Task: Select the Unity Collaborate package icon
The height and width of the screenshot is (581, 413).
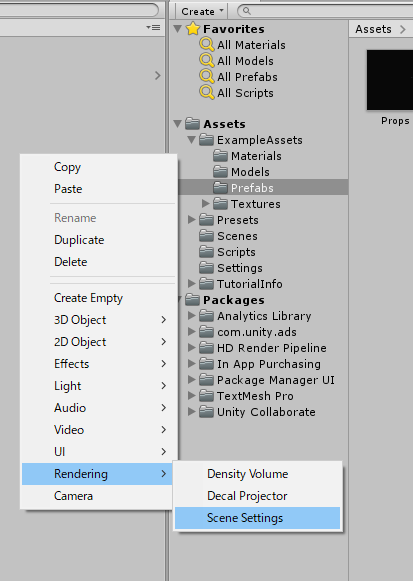Action: click(206, 411)
